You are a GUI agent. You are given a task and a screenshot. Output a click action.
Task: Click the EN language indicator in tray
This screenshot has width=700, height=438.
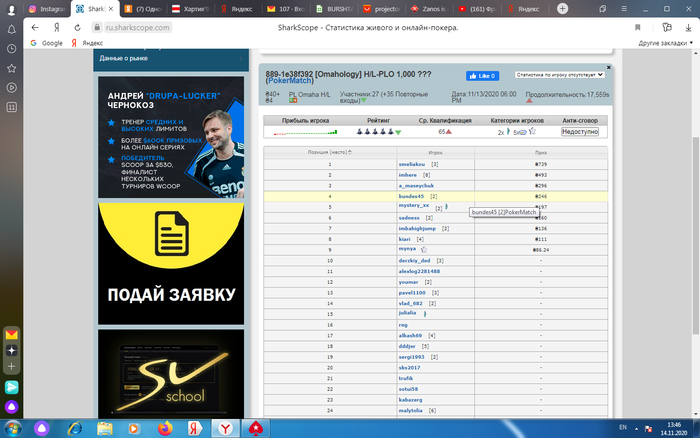click(623, 427)
